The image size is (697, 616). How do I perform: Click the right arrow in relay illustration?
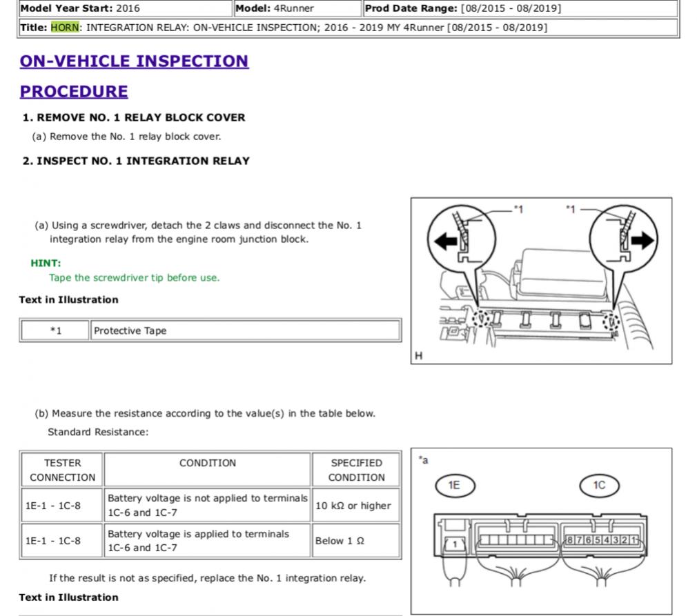click(x=642, y=241)
